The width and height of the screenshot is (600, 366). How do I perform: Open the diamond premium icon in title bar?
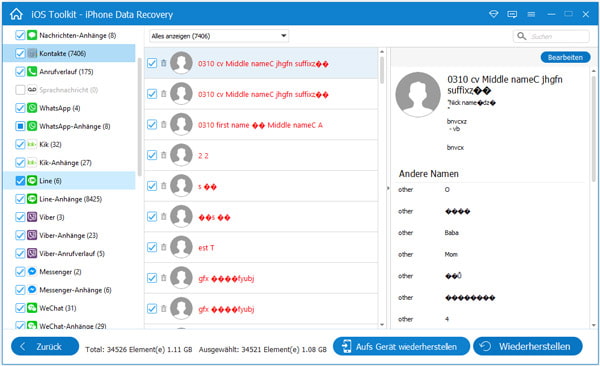pos(494,14)
